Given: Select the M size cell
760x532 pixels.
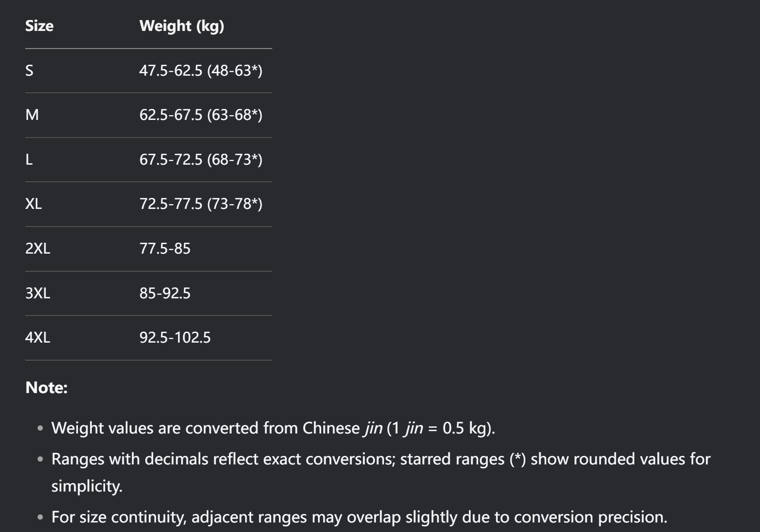Looking at the screenshot, I should pyautogui.click(x=32, y=115).
